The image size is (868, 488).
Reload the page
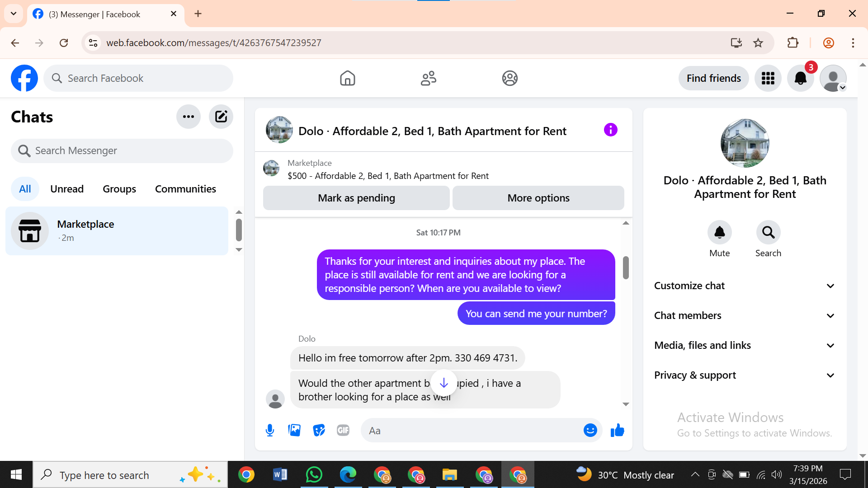pyautogui.click(x=64, y=43)
